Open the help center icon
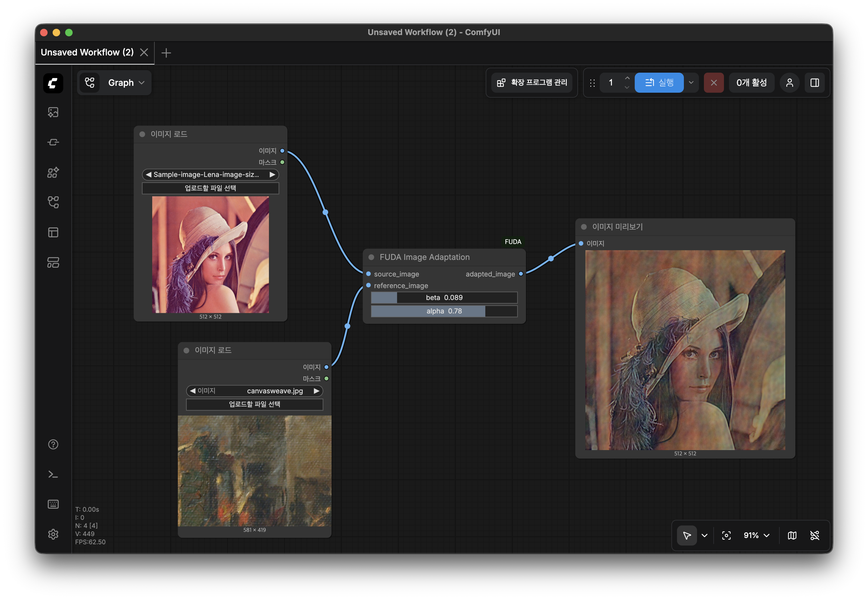 tap(53, 444)
